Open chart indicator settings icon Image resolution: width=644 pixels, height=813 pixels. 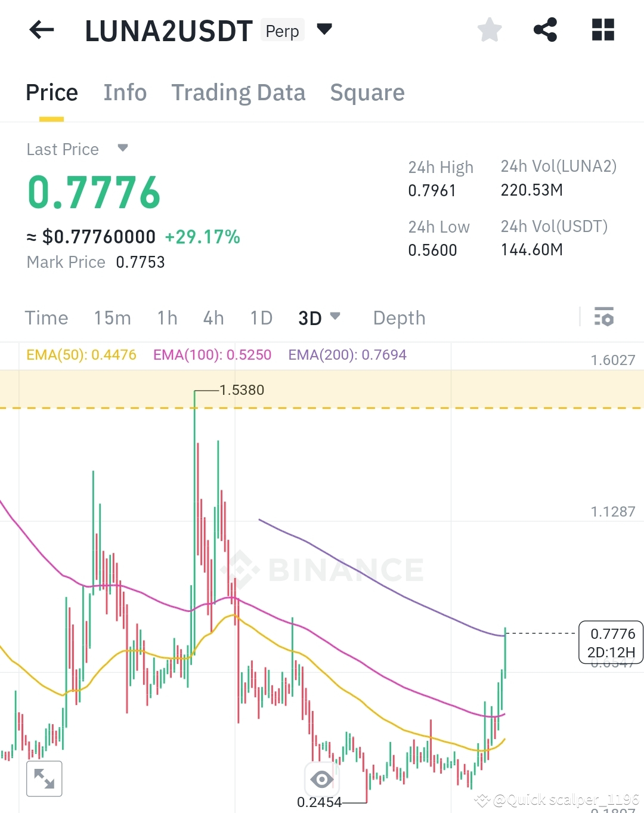tap(604, 317)
